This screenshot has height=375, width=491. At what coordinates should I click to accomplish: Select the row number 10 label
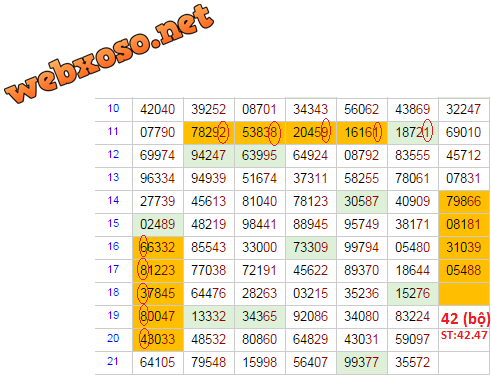coord(113,108)
